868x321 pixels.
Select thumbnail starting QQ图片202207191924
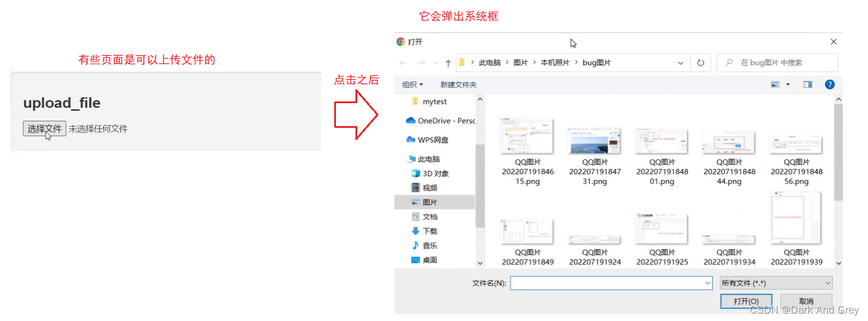point(595,240)
